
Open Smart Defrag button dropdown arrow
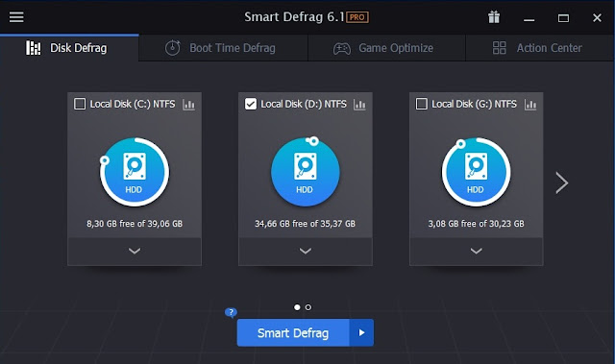[x=361, y=332]
